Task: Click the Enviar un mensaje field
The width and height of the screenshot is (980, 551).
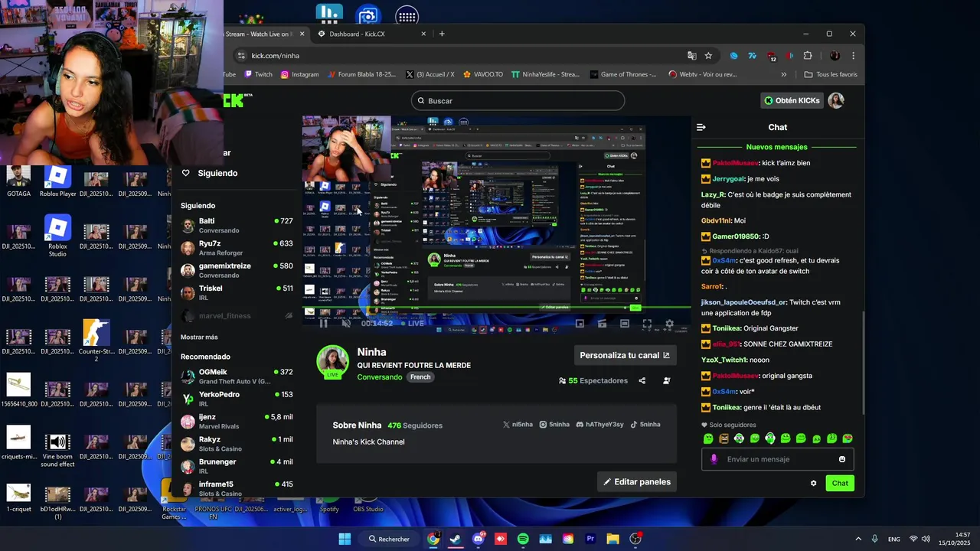Action: (778, 459)
